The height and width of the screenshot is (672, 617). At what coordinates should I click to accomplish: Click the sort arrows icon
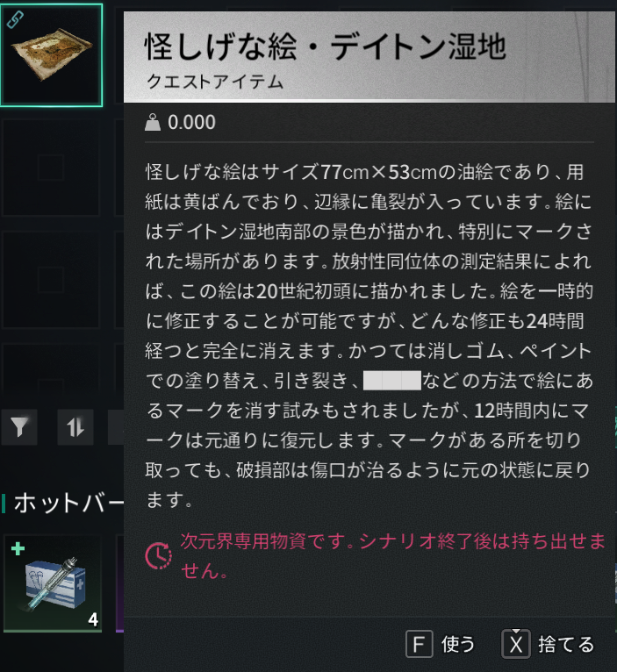click(x=75, y=427)
